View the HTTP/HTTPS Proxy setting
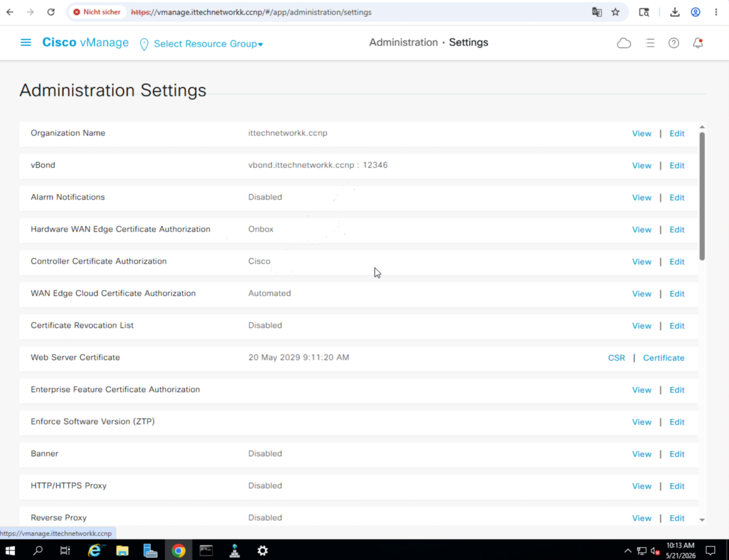This screenshot has height=560, width=729. pos(641,486)
